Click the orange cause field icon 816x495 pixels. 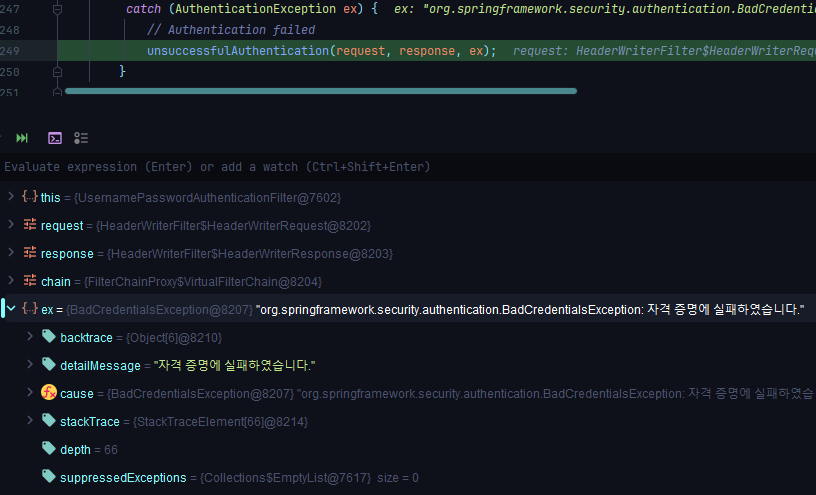coord(48,393)
